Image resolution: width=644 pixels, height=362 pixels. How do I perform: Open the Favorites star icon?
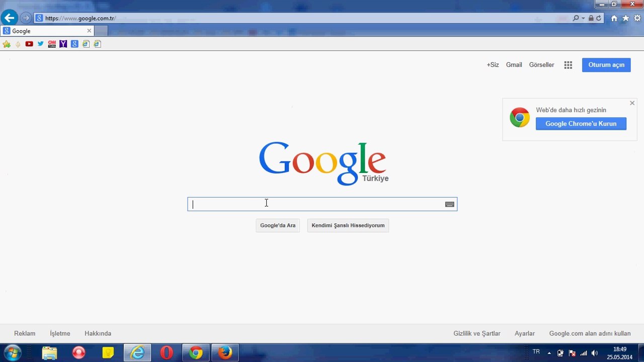[626, 18]
